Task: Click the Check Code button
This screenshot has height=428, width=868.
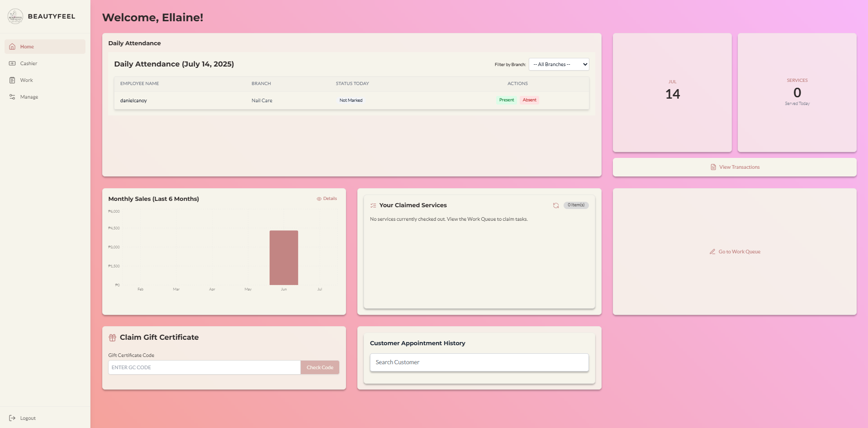Action: (x=320, y=367)
